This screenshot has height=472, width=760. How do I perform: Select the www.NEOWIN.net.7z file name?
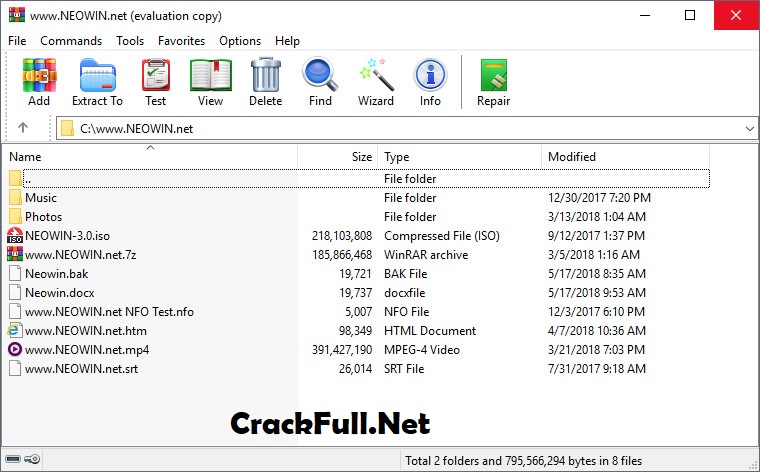point(80,254)
